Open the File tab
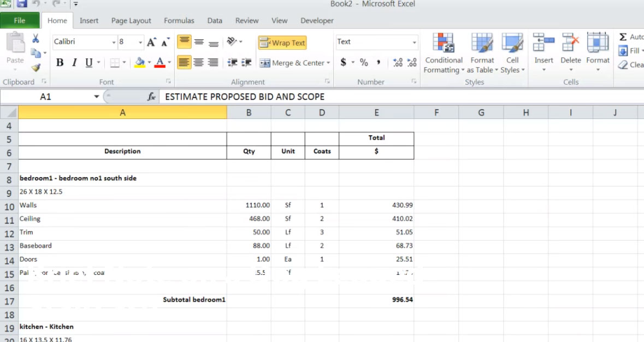This screenshot has height=342, width=644. pyautogui.click(x=20, y=21)
